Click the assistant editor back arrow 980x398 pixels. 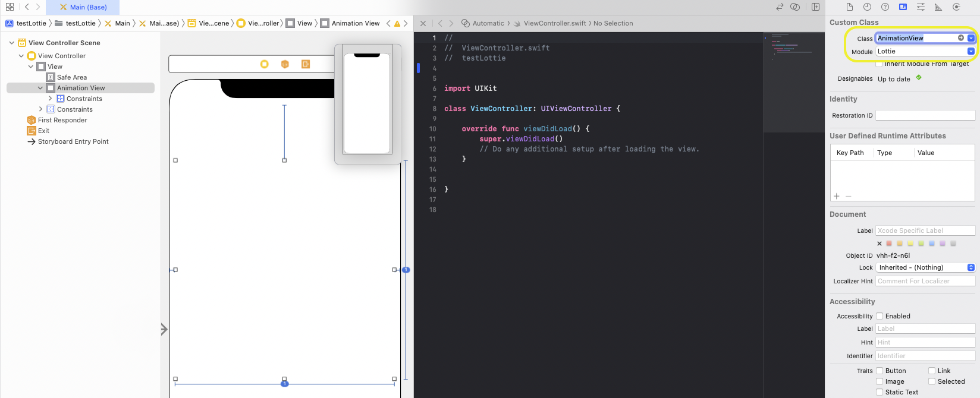(440, 23)
